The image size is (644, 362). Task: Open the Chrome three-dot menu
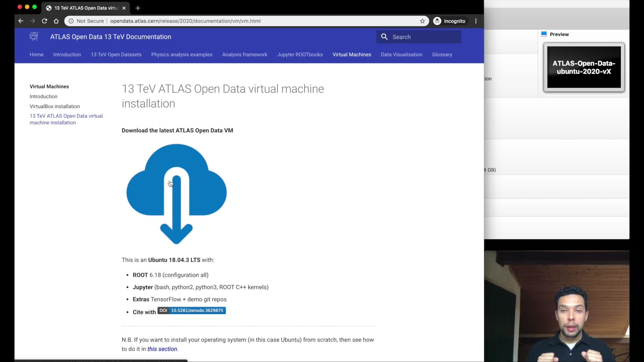click(x=476, y=21)
